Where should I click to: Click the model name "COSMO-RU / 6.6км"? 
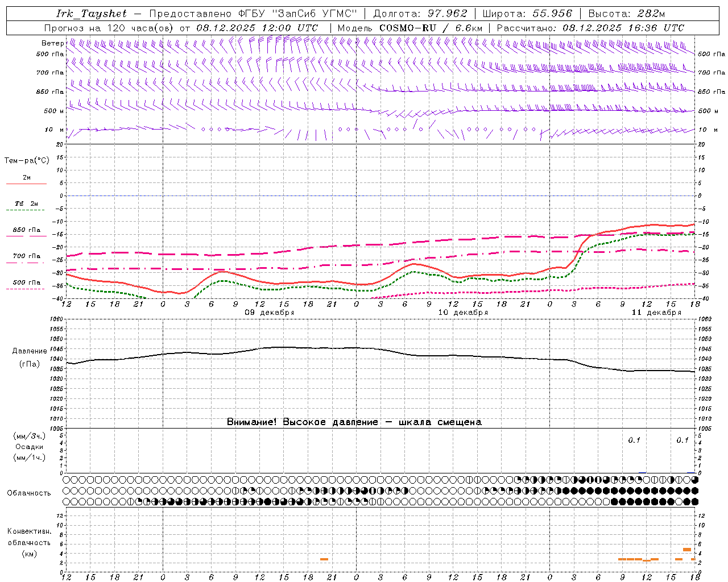click(431, 28)
